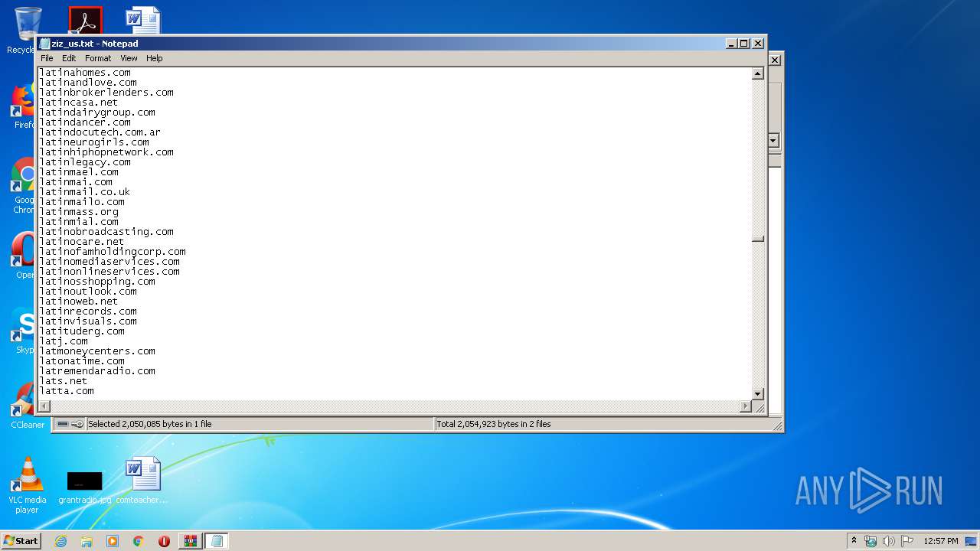Image resolution: width=980 pixels, height=551 pixels.
Task: Launch Internet Explorer from the taskbar
Action: click(60, 541)
